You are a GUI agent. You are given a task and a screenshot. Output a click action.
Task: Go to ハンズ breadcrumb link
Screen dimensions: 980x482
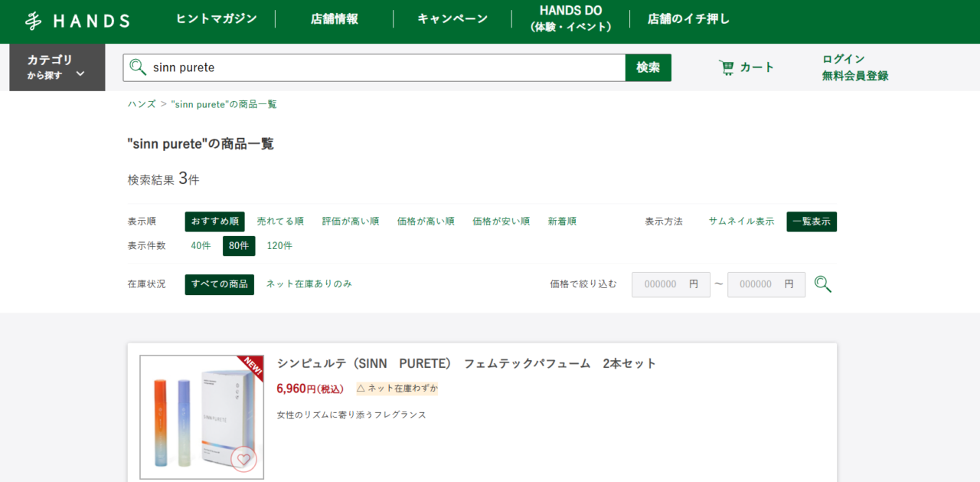click(142, 104)
